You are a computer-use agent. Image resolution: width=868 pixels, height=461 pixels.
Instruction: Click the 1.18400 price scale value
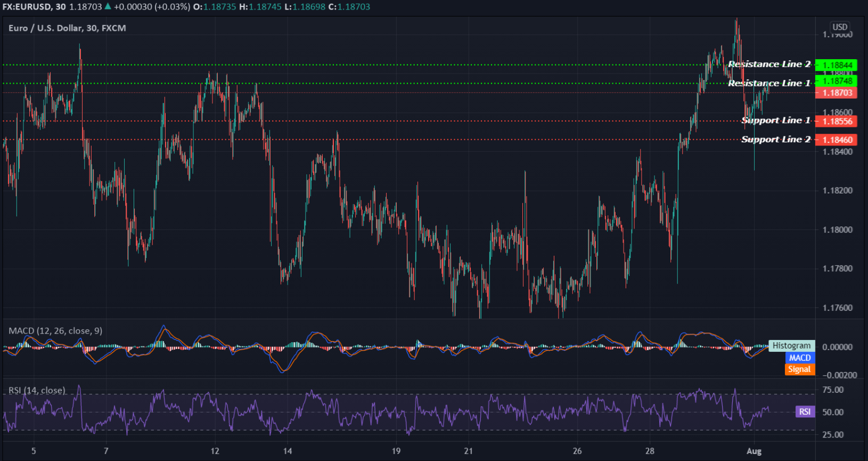point(838,151)
